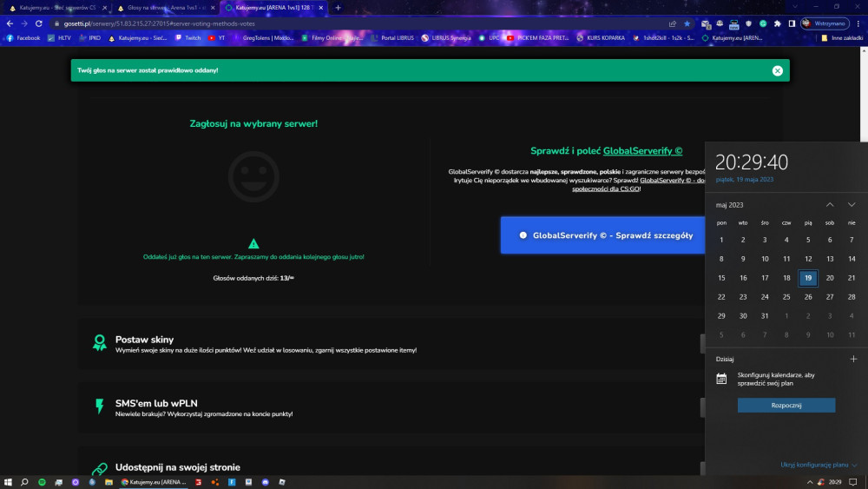Screen dimensions: 868x489
Task: Go to next month in calendar
Action: (x=852, y=205)
